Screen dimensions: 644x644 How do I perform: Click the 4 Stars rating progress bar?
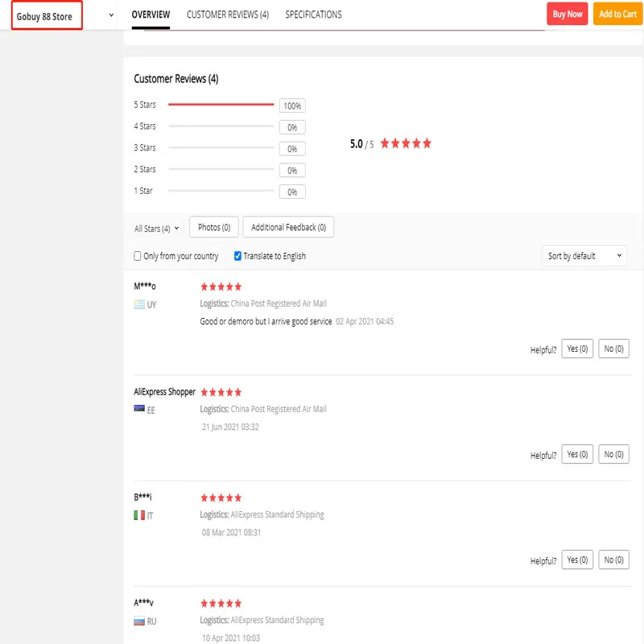pos(221,126)
